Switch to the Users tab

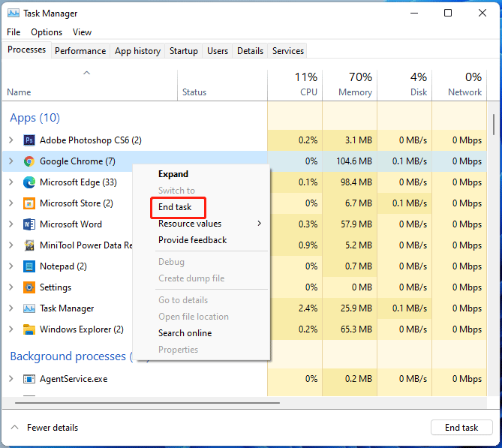click(x=218, y=51)
